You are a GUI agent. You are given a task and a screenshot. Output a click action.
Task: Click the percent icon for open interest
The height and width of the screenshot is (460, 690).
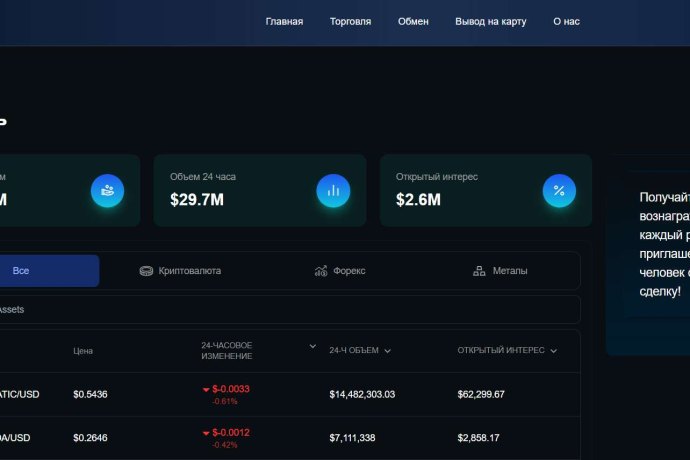(559, 191)
